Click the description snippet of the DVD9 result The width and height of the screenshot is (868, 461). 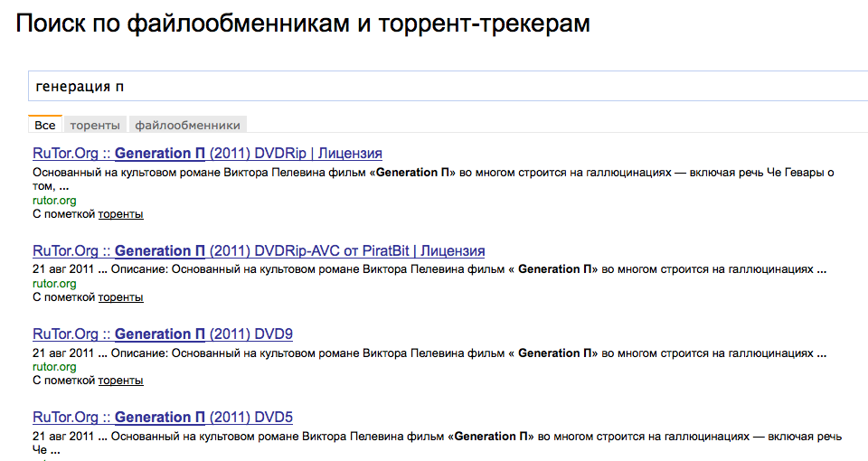click(x=429, y=353)
